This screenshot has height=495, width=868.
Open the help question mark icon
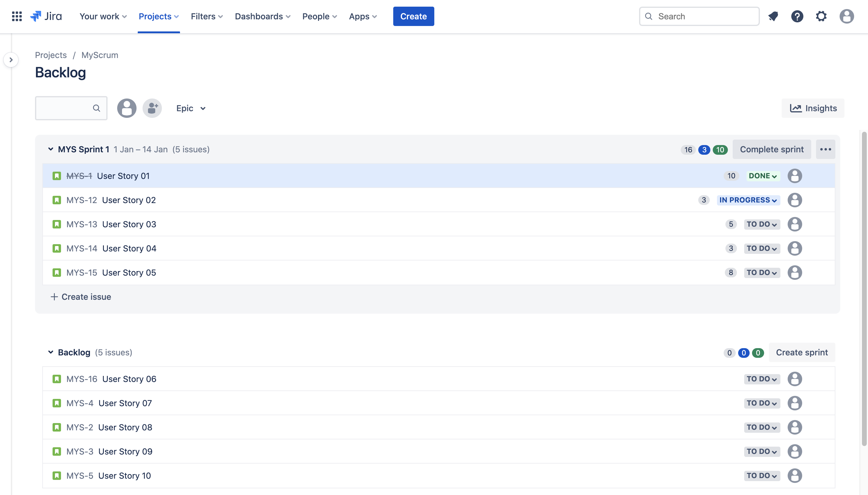point(797,16)
